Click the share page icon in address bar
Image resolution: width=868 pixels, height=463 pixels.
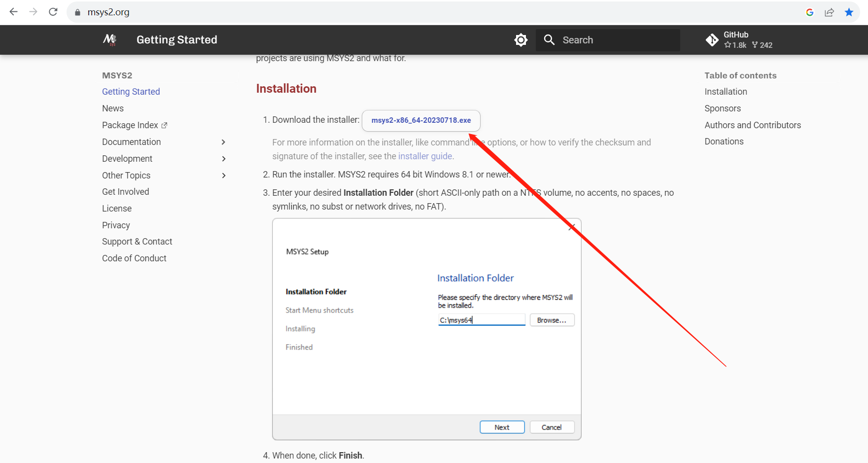tap(829, 12)
